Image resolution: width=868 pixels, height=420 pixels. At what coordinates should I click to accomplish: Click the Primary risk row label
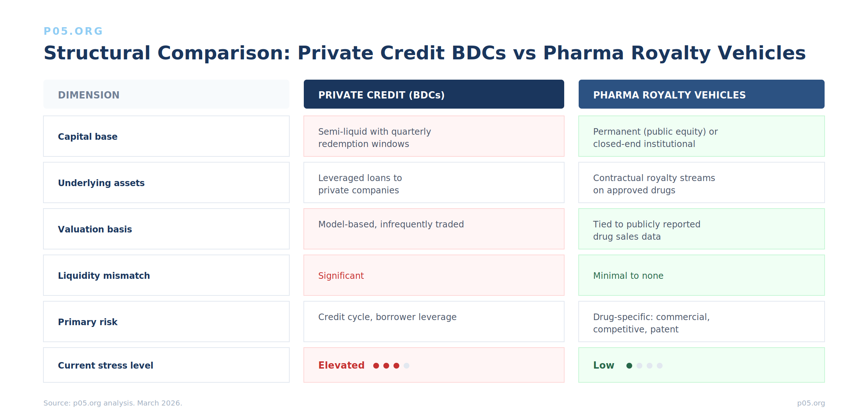pos(88,322)
